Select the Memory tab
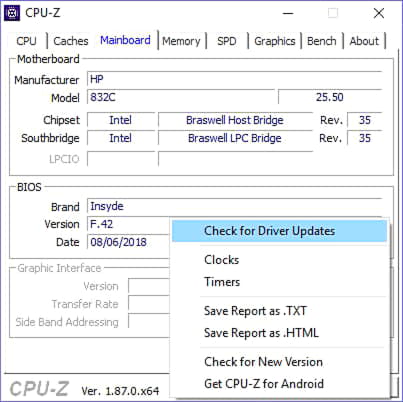Viewport: 403px width, 402px height. [181, 41]
